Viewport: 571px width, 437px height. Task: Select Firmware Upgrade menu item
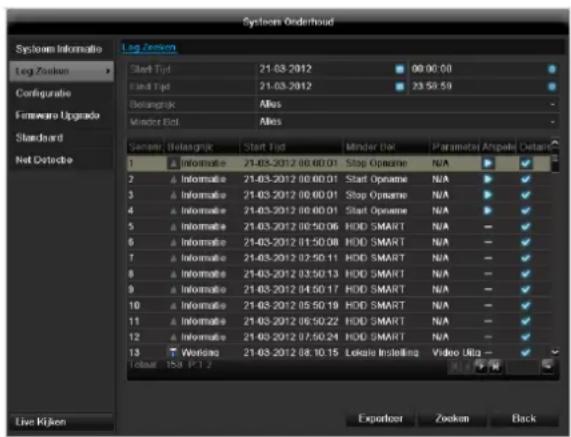58,115
